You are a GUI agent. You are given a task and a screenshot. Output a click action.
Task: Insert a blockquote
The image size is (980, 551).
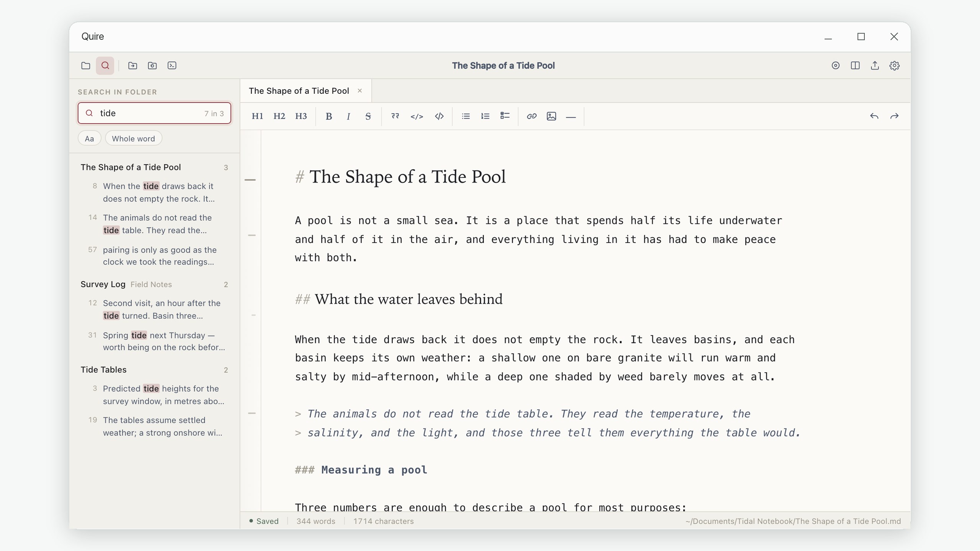point(395,116)
